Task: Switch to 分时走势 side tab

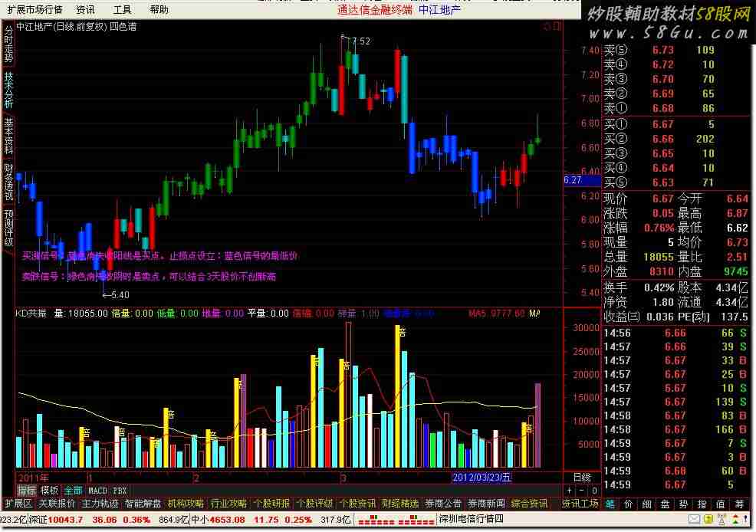Action: pyautogui.click(x=8, y=44)
